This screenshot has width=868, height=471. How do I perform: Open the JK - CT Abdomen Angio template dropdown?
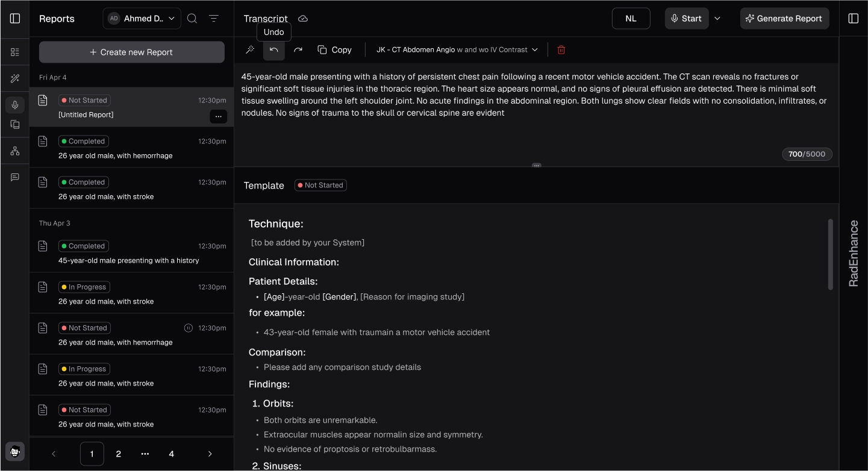click(457, 50)
